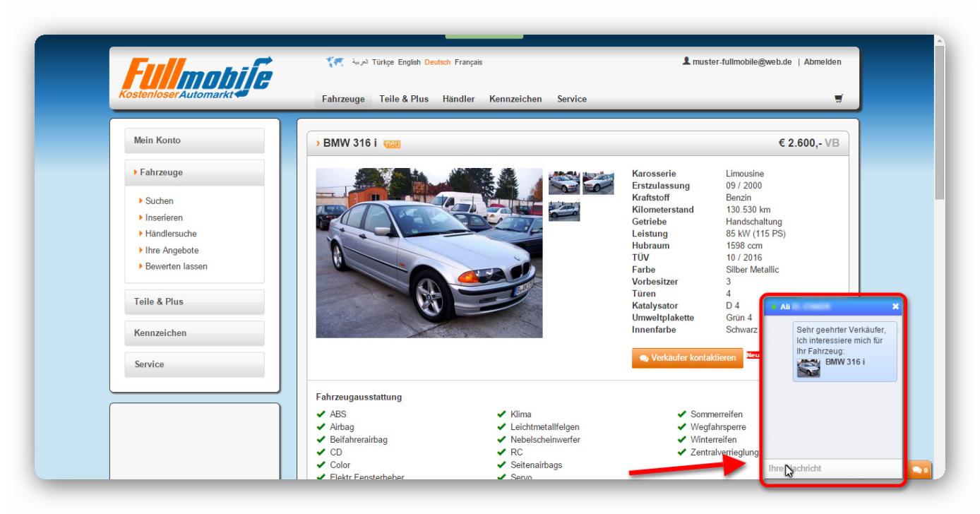The width and height of the screenshot is (980, 514).
Task: Open the Teile & Plus top menu
Action: tap(404, 99)
